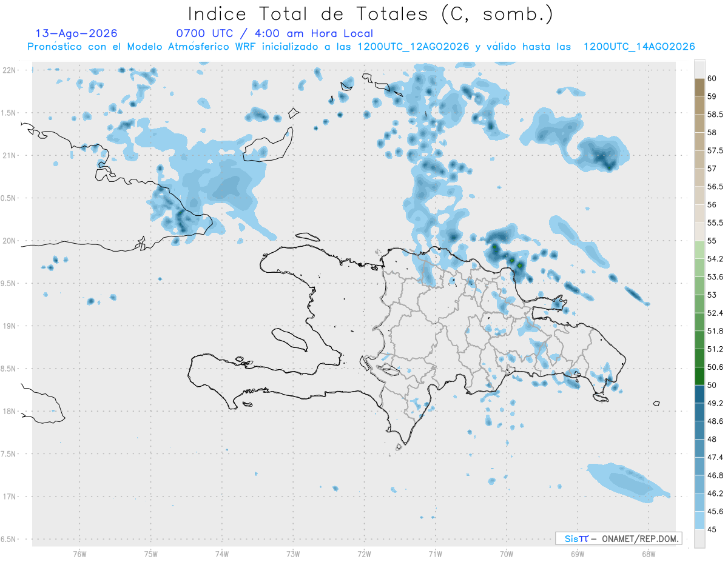Click the '45.6' value on the color scale
This screenshot has width=728, height=562.
coord(715,512)
